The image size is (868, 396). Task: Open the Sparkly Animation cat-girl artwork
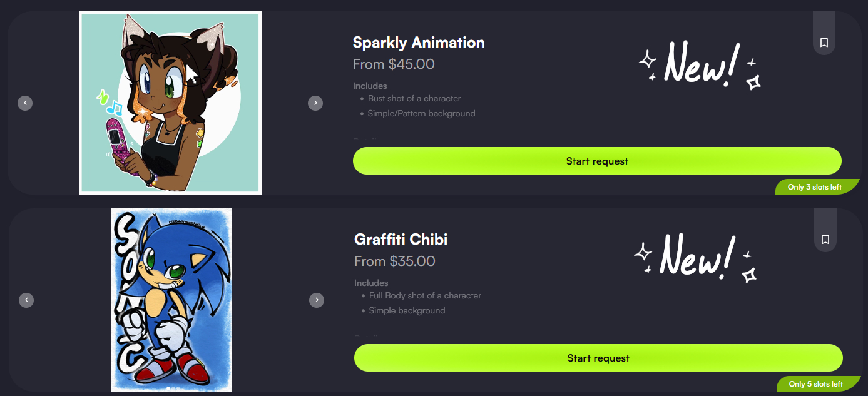tap(170, 103)
